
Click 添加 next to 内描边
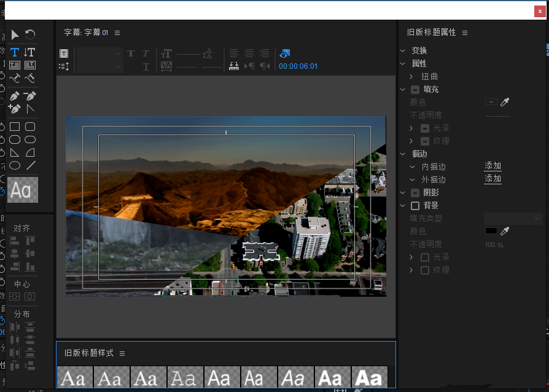[493, 167]
